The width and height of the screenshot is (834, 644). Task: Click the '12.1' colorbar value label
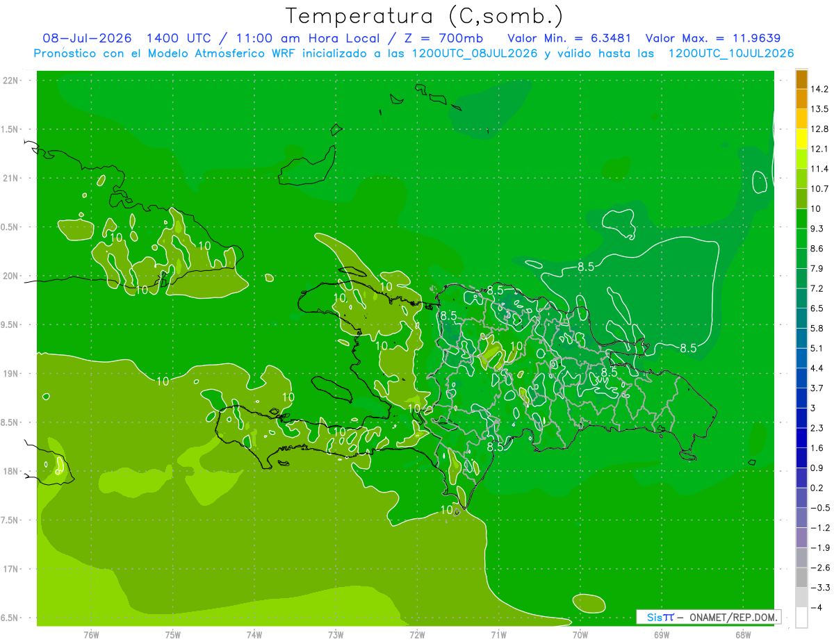pos(819,149)
